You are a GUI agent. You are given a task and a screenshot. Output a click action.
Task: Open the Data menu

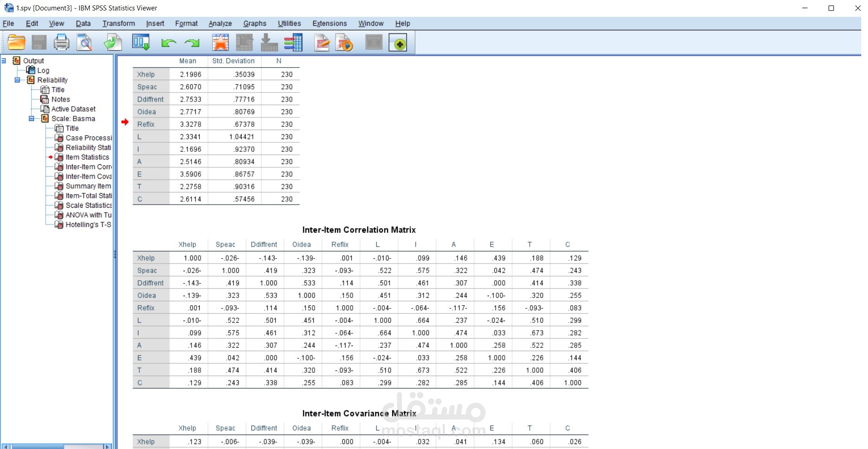(x=83, y=24)
